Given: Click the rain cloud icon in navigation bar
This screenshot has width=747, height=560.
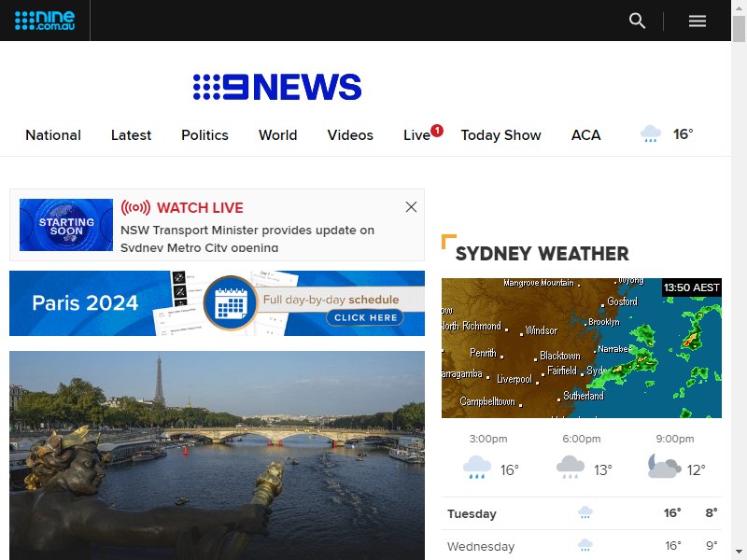Looking at the screenshot, I should [651, 133].
